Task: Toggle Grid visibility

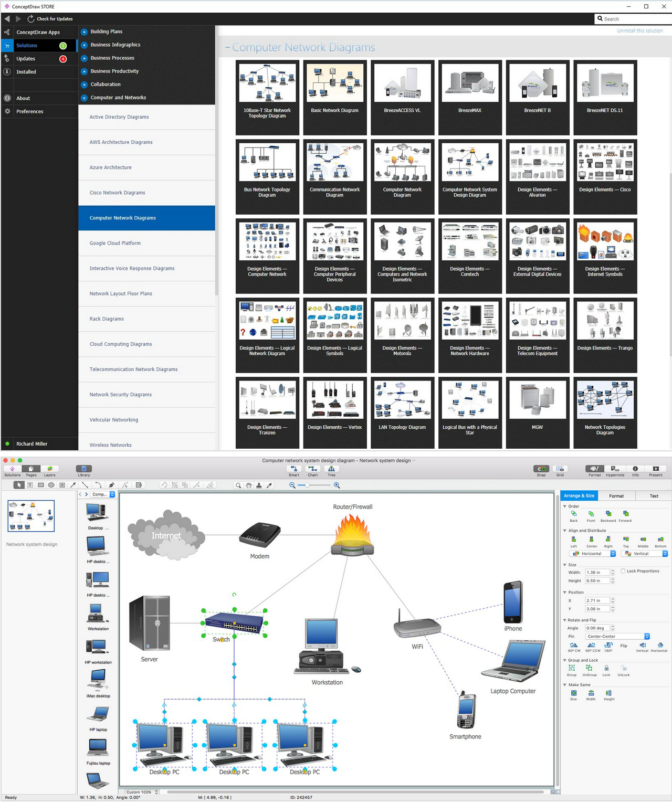Action: point(560,469)
